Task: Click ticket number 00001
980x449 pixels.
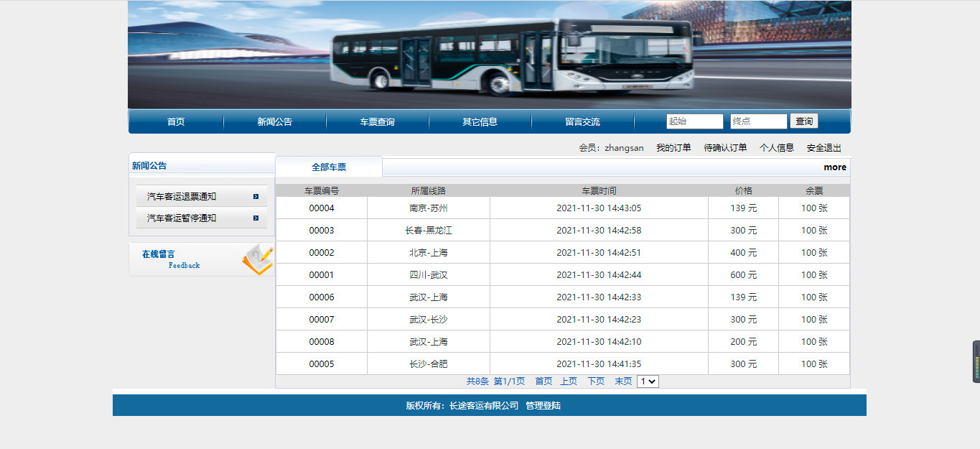Action: point(322,275)
